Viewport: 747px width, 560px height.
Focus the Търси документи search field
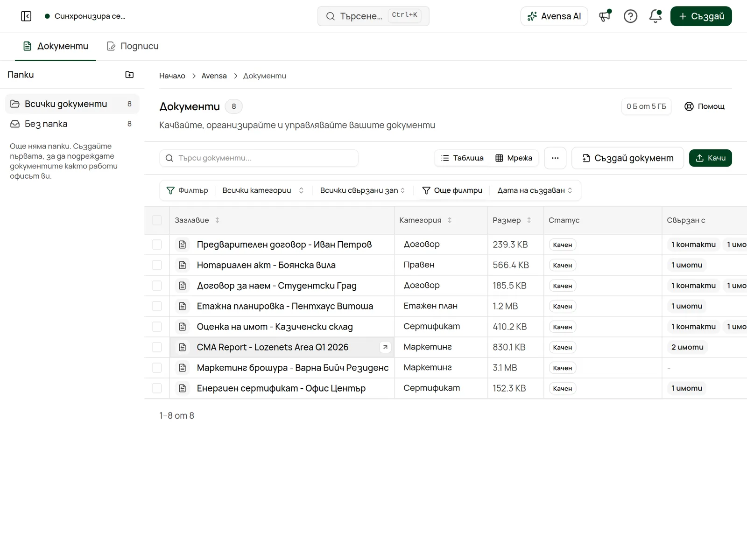coord(259,158)
